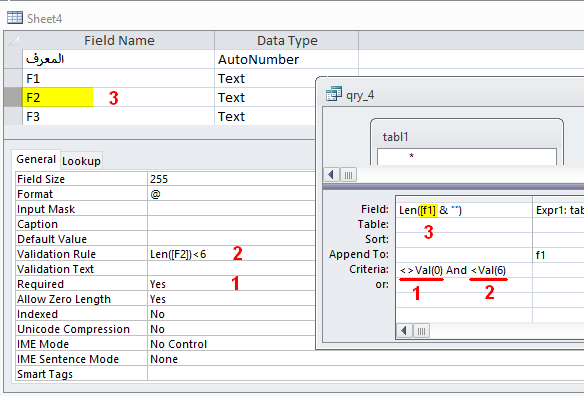The image size is (584, 396).
Task: Toggle the Required property value Yes
Action: (x=231, y=284)
